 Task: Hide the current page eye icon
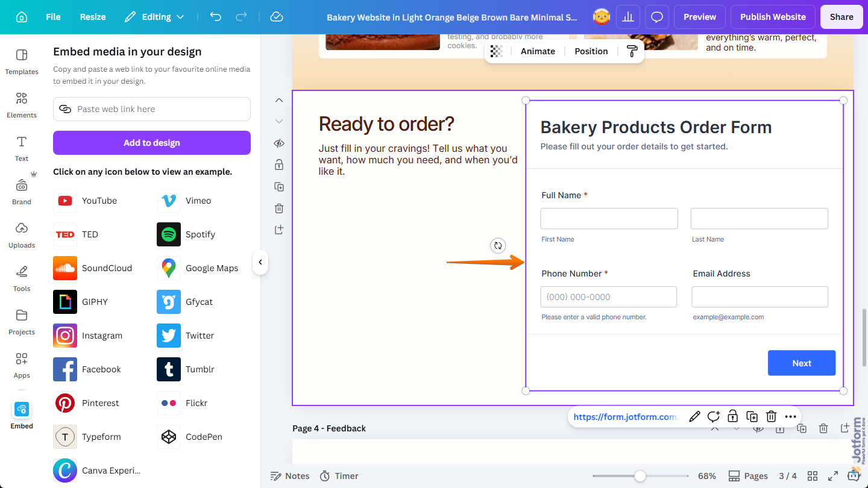[278, 143]
